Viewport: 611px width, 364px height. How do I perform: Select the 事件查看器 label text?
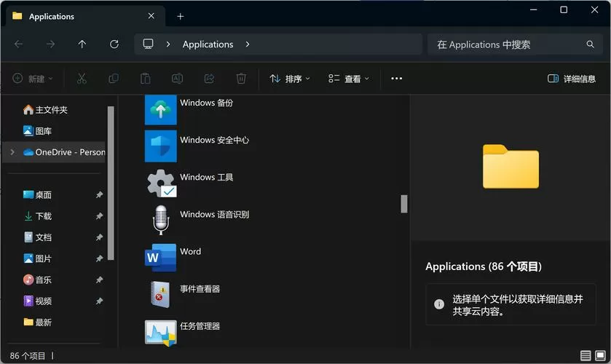[x=200, y=289]
